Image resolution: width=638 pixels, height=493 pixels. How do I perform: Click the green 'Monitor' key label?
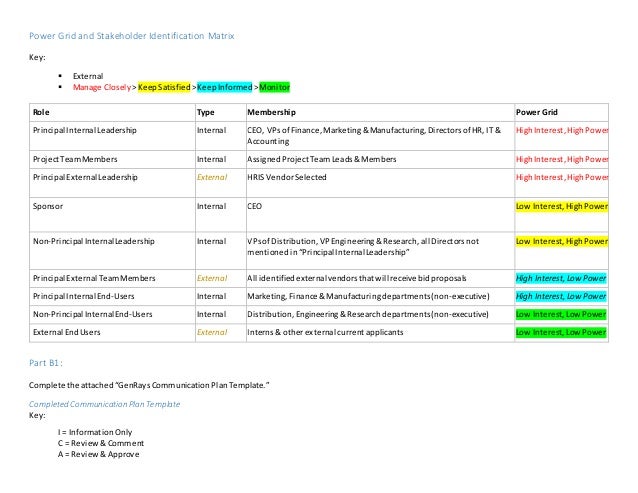pos(274,87)
